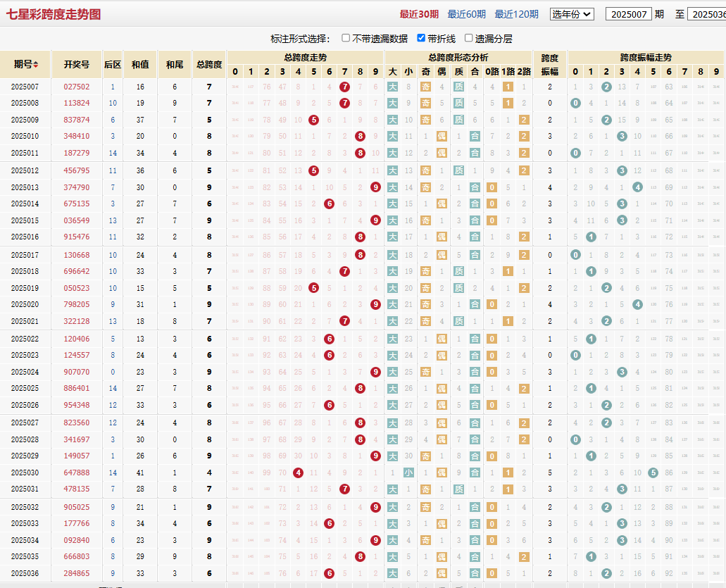Click the 总跨度形态分析 header
Viewport: 726px width, 588px height.
tap(458, 58)
